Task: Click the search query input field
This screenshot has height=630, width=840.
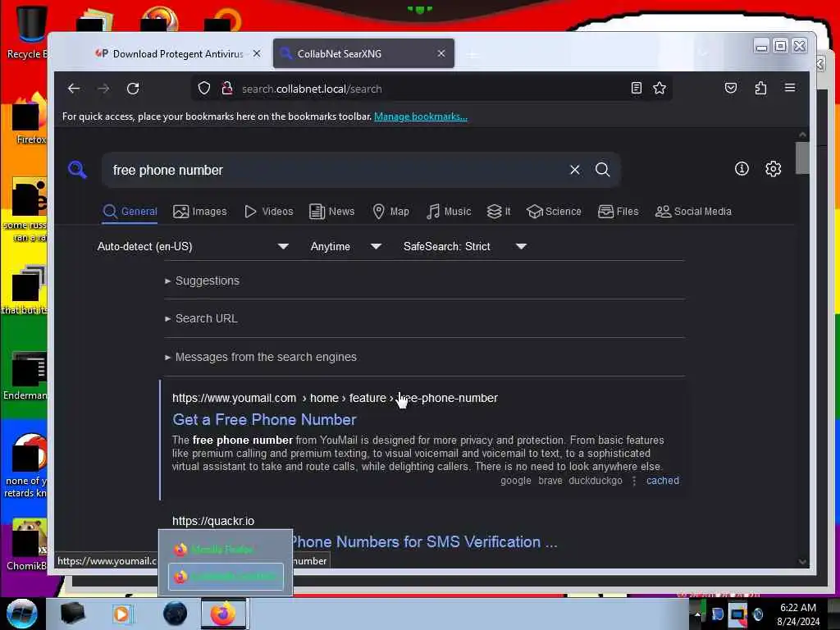Action: [x=337, y=170]
